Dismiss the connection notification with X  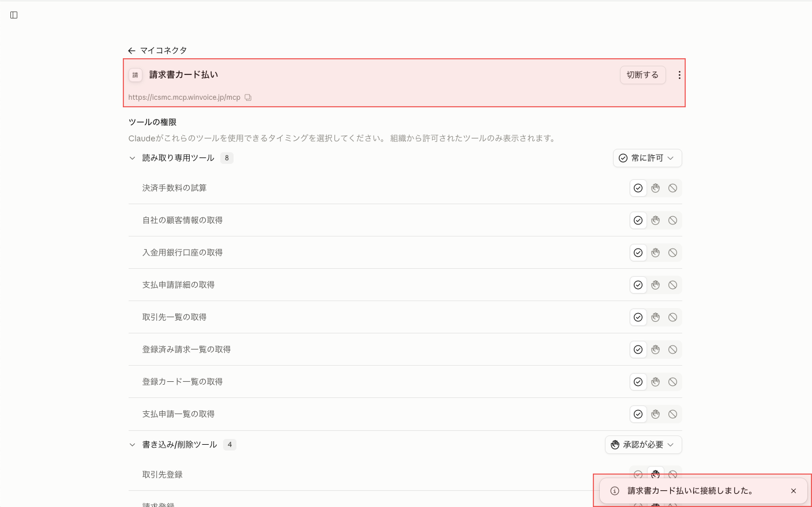(x=794, y=491)
